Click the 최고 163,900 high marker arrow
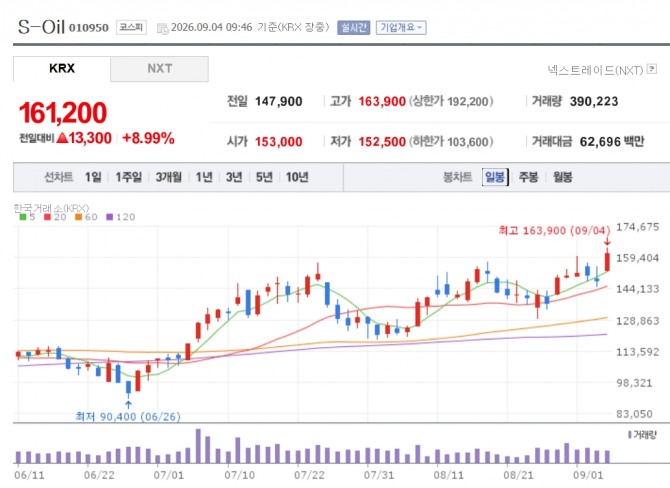 pos(607,242)
